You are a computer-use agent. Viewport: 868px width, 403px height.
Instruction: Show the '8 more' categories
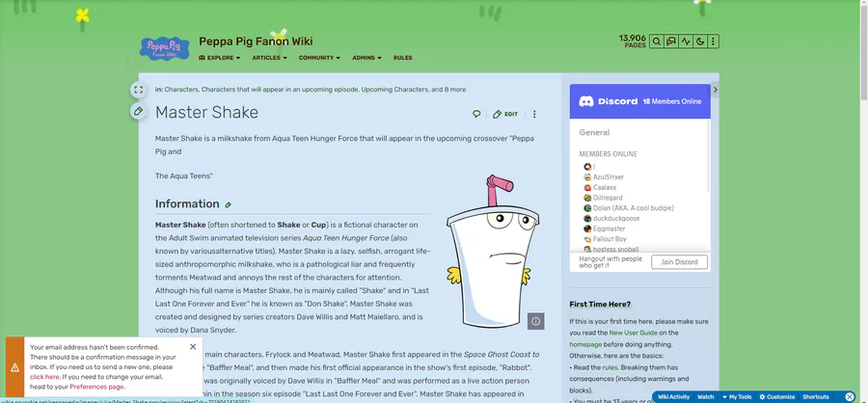[x=455, y=89]
